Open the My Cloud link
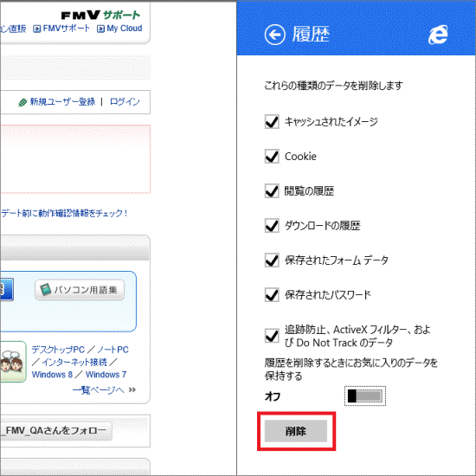The image size is (476, 476). pyautogui.click(x=125, y=29)
